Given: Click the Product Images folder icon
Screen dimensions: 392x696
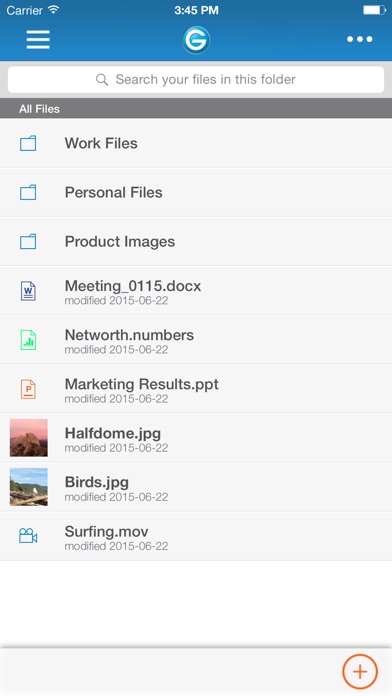Looking at the screenshot, I should pyautogui.click(x=28, y=241).
